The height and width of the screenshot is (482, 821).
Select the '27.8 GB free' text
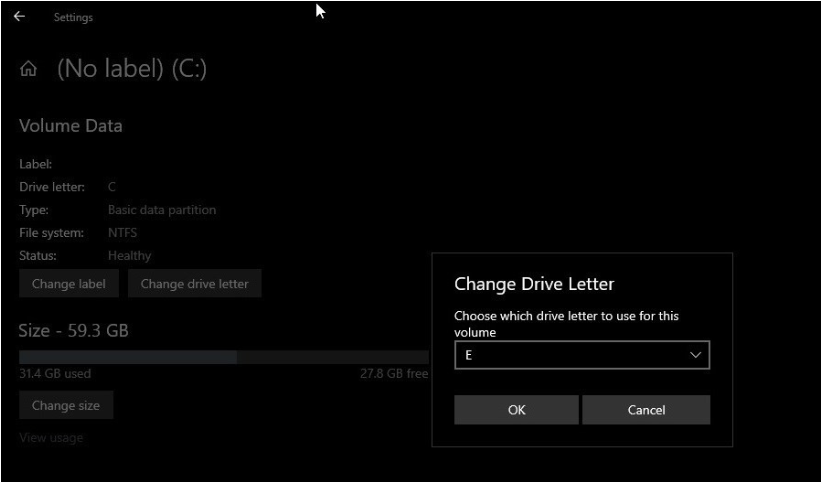pyautogui.click(x=394, y=374)
